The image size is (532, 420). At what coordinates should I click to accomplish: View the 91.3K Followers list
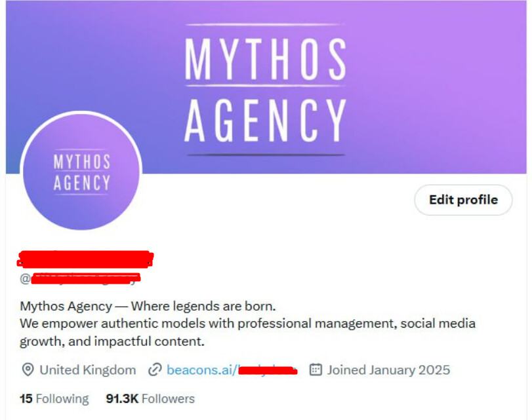tap(150, 398)
